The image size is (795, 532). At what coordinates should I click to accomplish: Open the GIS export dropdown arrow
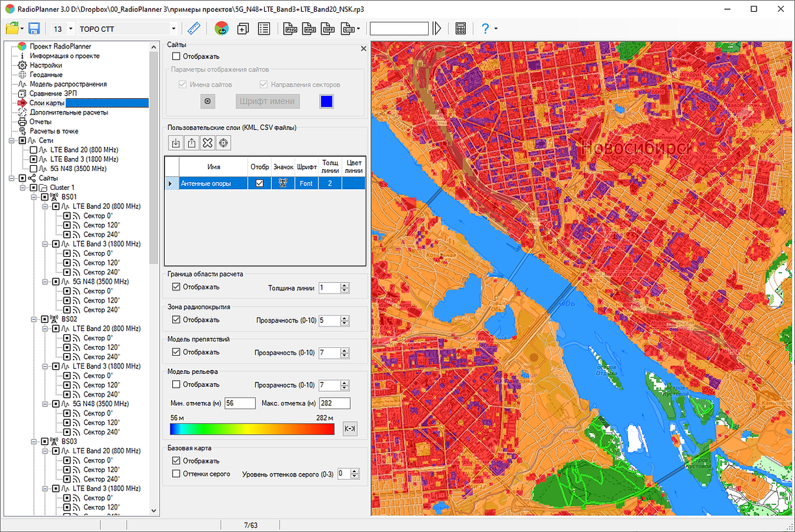(360, 29)
